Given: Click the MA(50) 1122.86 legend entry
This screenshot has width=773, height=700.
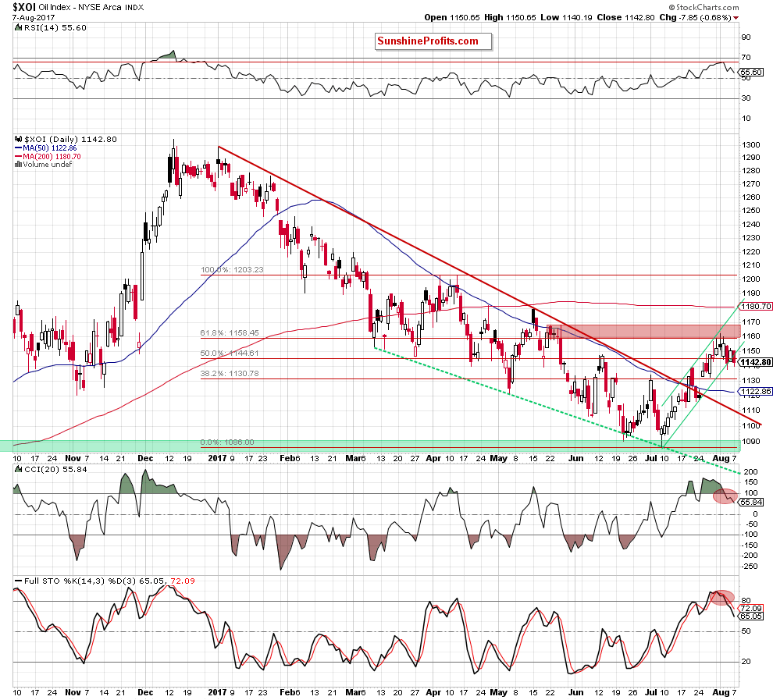Looking at the screenshot, I should pos(46,147).
